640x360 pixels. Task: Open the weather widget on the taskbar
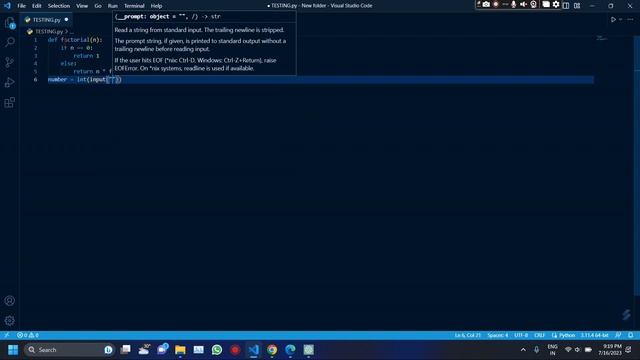click(144, 350)
